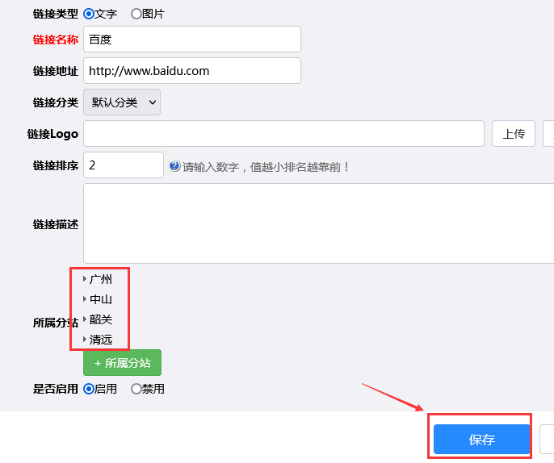Select the 文字 link type radio
The height and width of the screenshot is (463, 554).
[88, 14]
